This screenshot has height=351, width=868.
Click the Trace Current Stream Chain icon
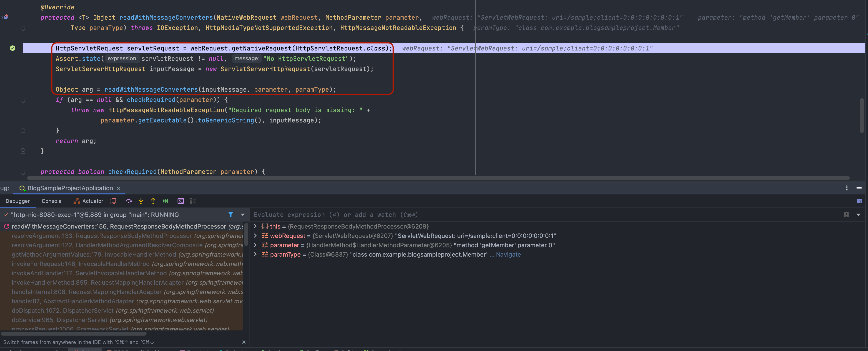tap(193, 201)
